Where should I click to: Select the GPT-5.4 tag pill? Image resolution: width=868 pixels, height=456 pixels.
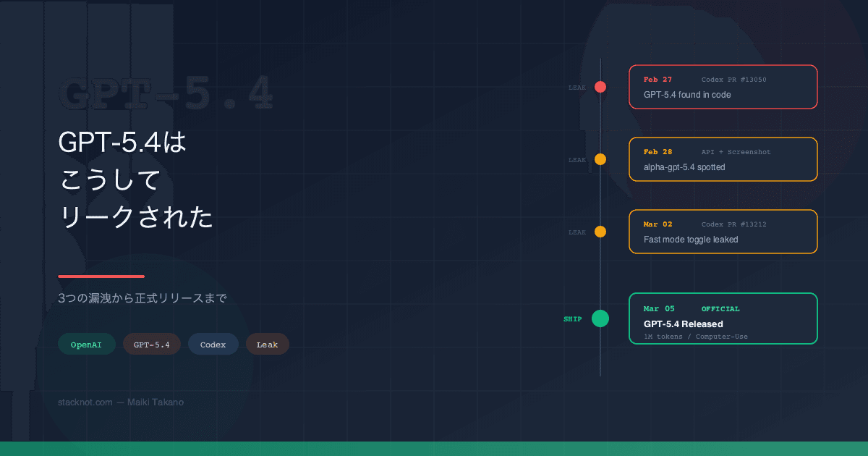[x=152, y=345]
